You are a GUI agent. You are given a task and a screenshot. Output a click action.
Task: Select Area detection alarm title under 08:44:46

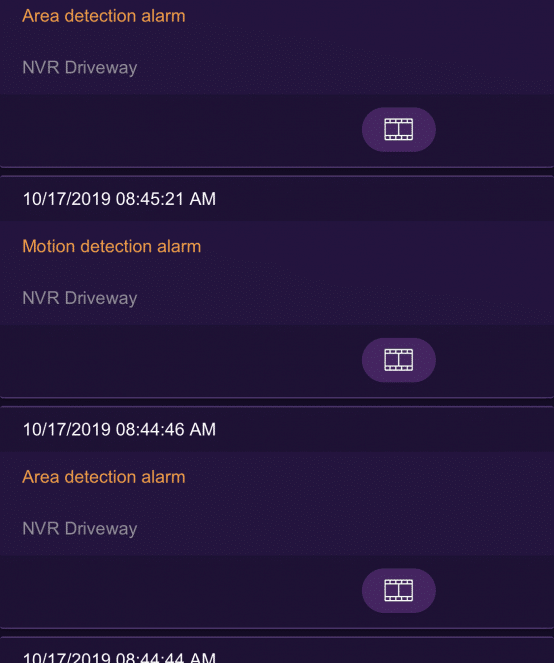point(104,477)
